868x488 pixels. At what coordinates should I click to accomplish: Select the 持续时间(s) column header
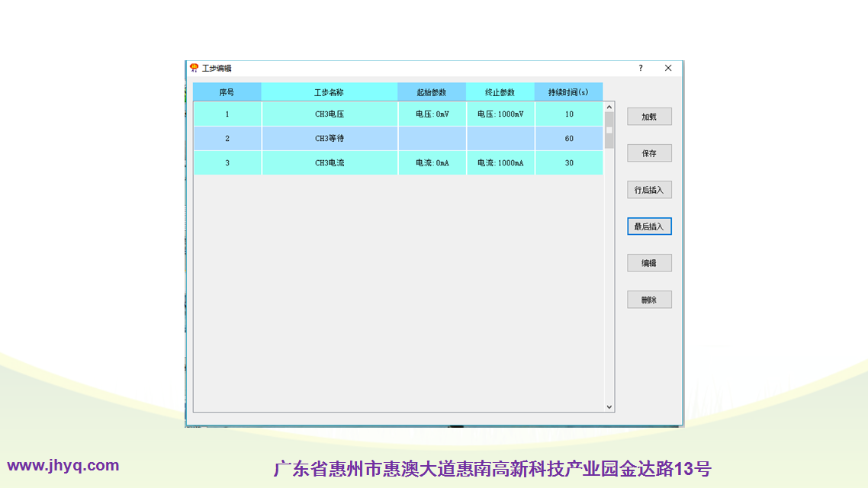[568, 92]
